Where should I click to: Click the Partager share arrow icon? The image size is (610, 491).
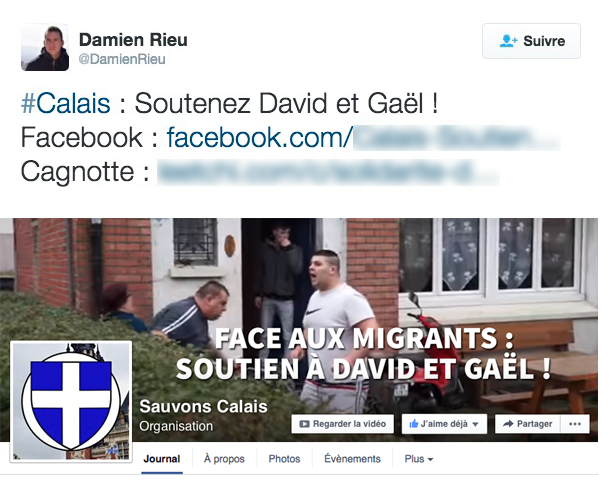click(508, 424)
